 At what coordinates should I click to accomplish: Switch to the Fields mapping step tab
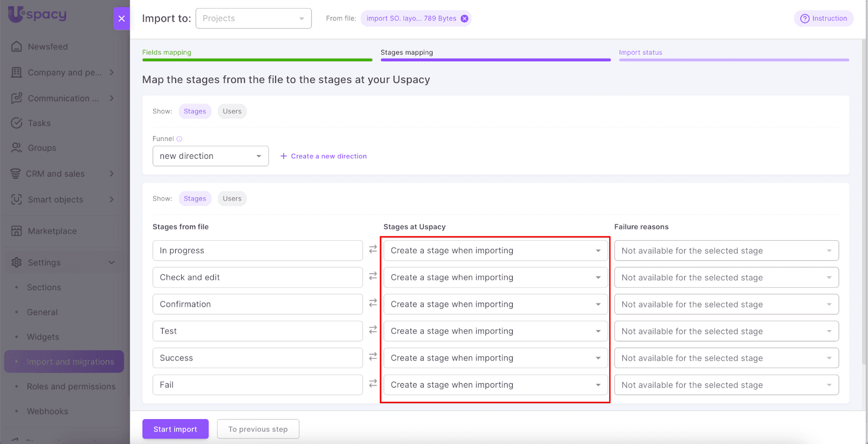click(167, 53)
